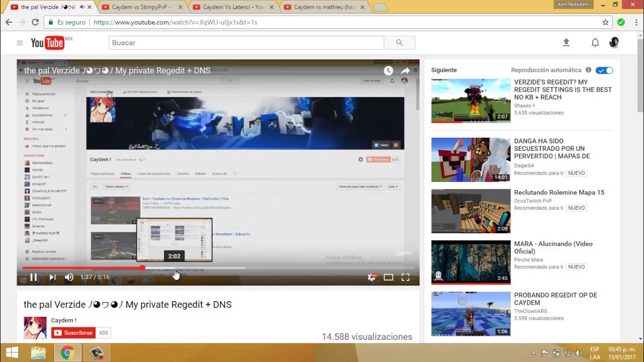Click the search magnifier button

coord(399,43)
